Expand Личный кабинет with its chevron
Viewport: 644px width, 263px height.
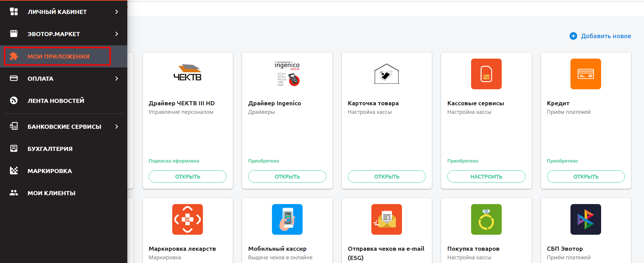pos(117,12)
